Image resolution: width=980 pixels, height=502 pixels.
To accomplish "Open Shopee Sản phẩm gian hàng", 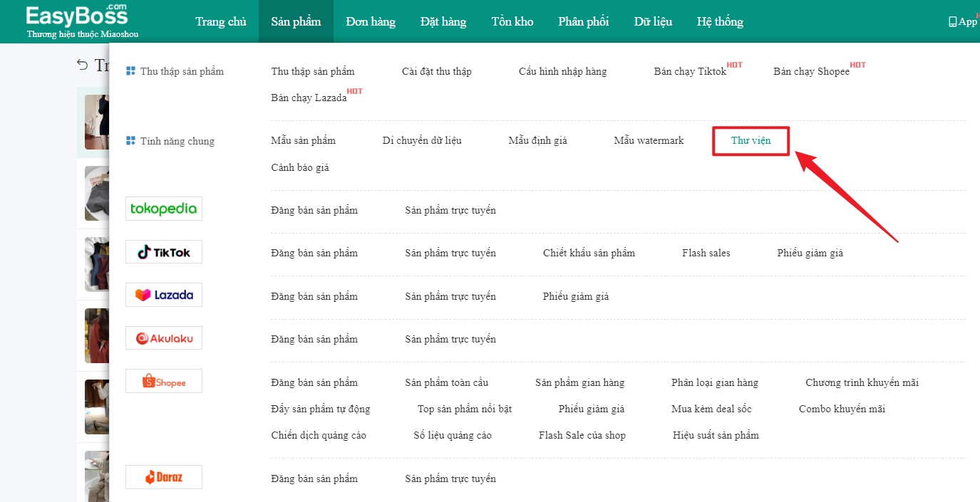I will pos(580,382).
